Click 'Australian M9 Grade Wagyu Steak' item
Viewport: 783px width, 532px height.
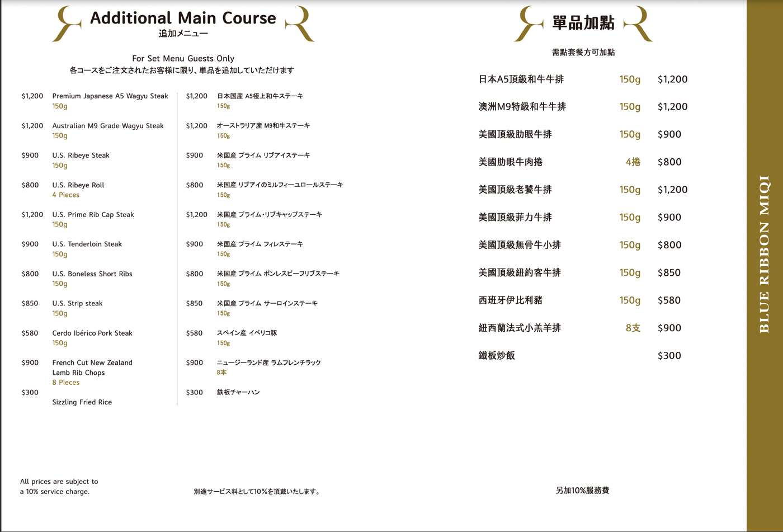pyautogui.click(x=108, y=126)
